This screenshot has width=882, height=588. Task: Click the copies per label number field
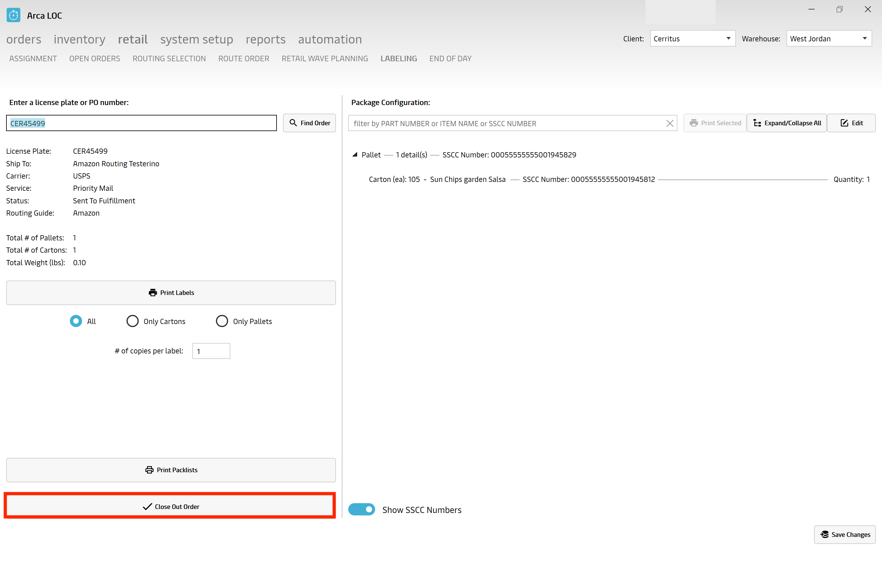pos(211,351)
